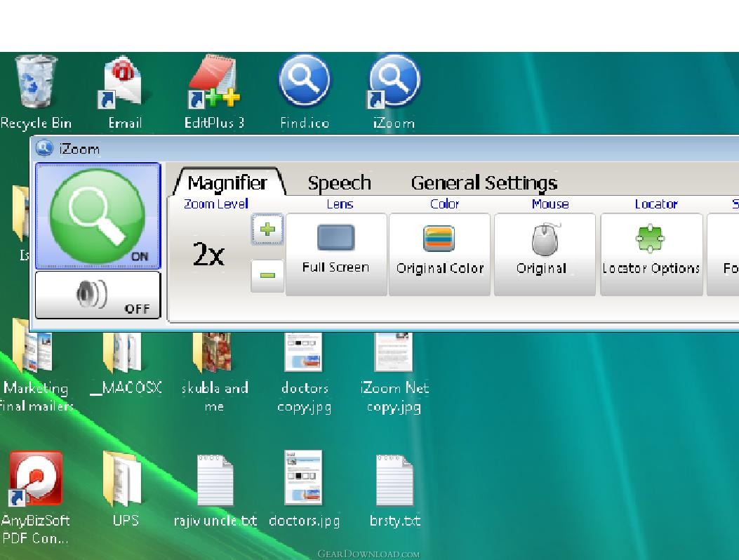Select the UPS folder icon
739x560 pixels.
[125, 489]
